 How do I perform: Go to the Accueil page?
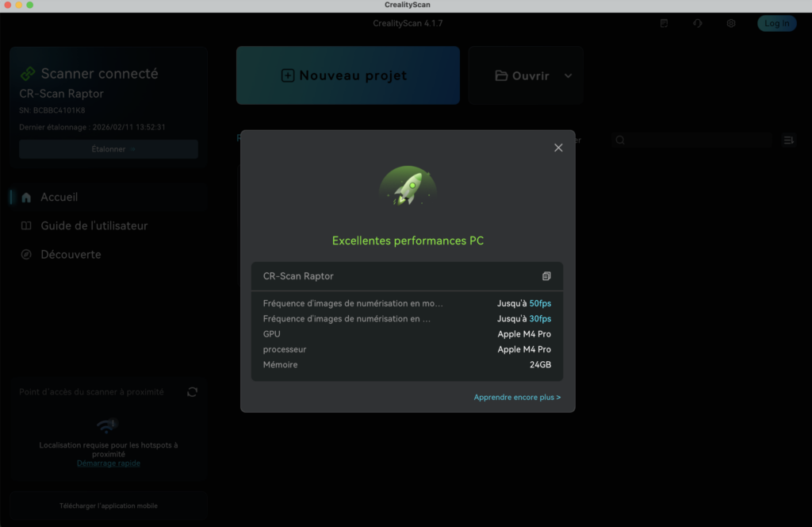[x=109, y=198]
